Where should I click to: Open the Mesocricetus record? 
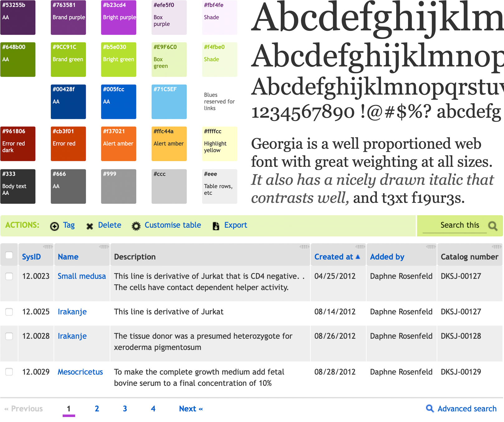[80, 372]
